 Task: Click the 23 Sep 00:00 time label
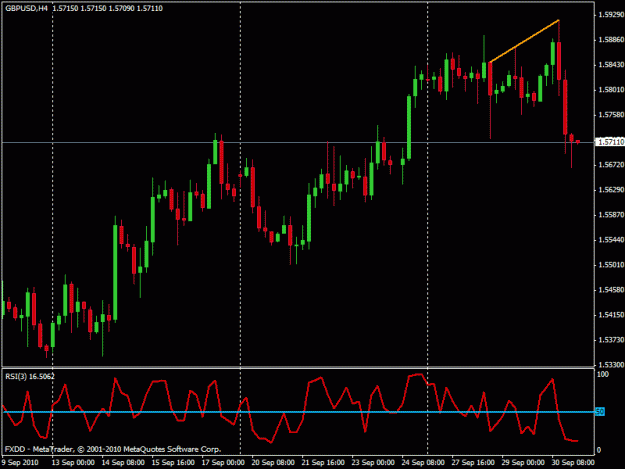coord(373,462)
